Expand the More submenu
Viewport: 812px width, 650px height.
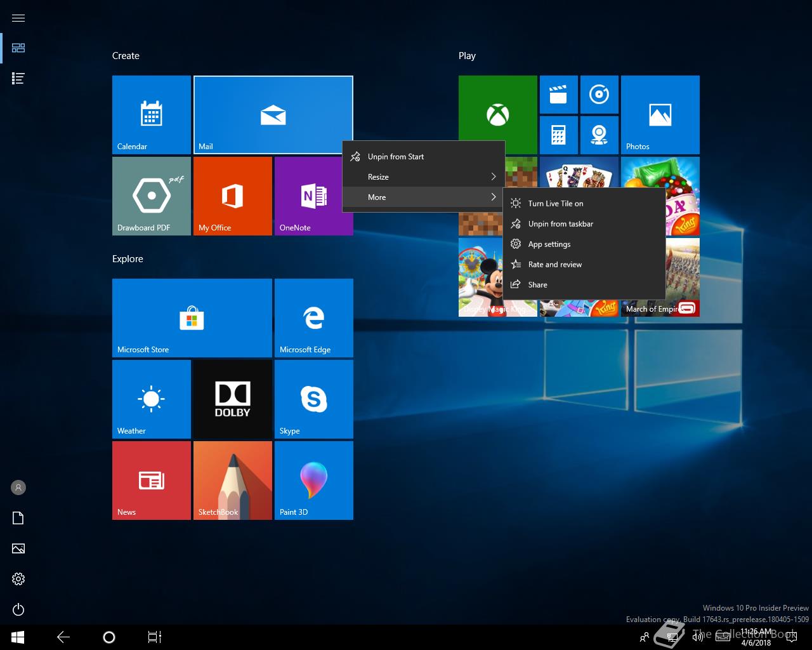click(x=424, y=197)
